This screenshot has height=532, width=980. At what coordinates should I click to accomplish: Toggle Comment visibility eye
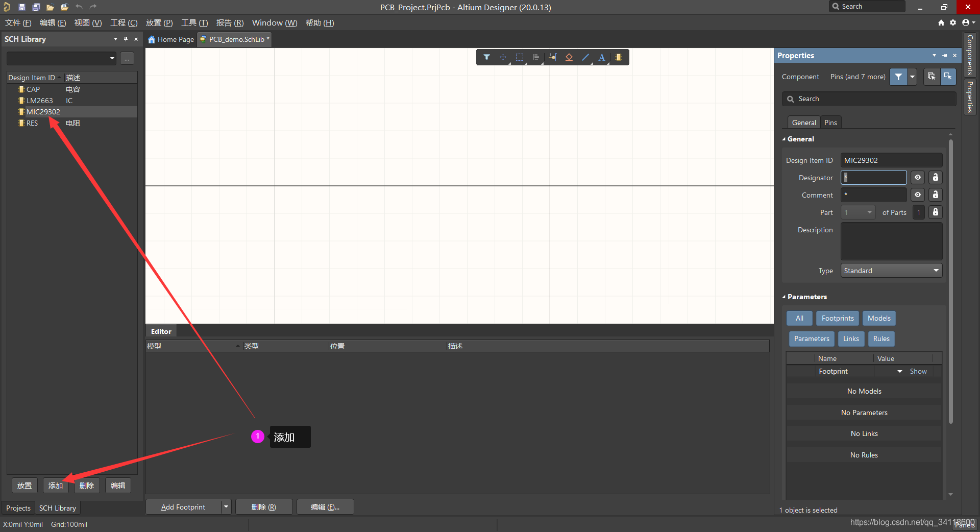pyautogui.click(x=918, y=195)
